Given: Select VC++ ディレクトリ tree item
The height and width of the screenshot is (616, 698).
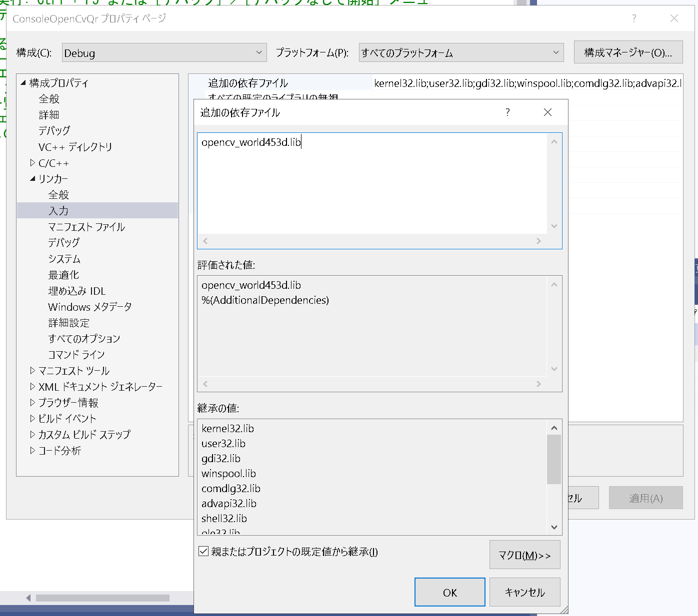Looking at the screenshot, I should [x=75, y=147].
